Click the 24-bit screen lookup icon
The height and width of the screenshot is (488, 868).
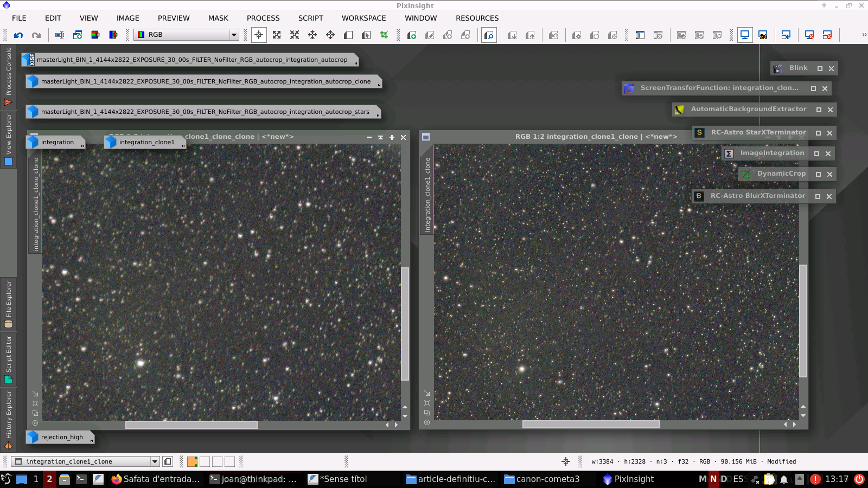coord(763,35)
